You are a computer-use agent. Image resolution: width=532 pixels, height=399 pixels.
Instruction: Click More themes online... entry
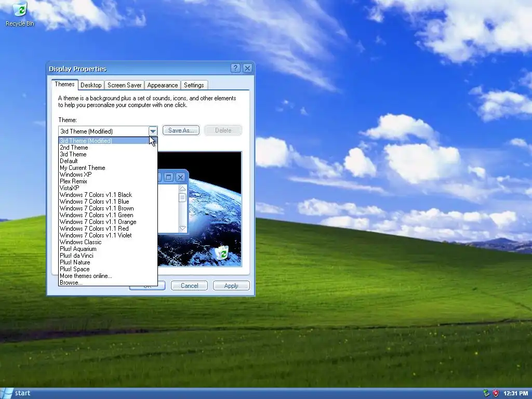click(x=108, y=276)
